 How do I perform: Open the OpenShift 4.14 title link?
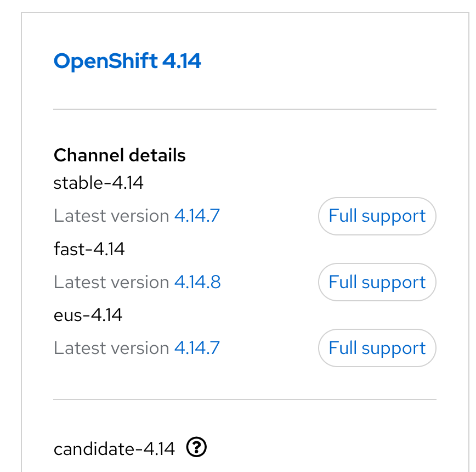[x=127, y=61]
